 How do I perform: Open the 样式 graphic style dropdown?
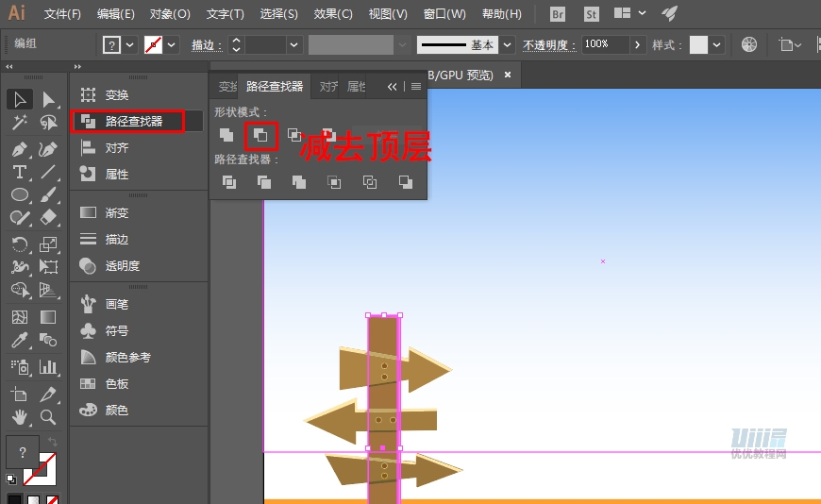[717, 45]
